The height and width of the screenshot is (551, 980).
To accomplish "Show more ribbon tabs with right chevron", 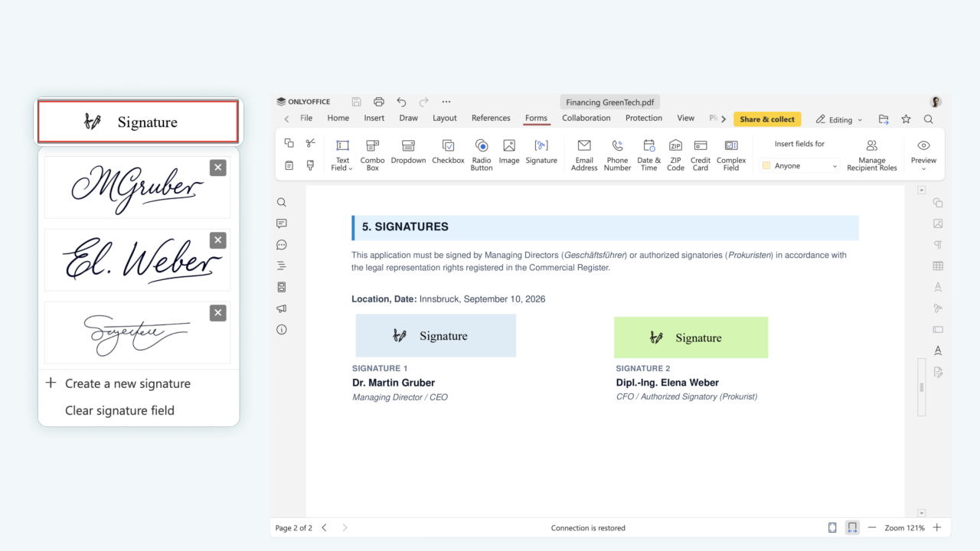I will coord(724,119).
